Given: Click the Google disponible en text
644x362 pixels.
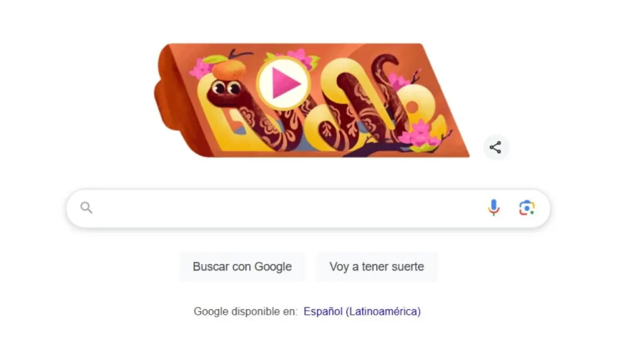Looking at the screenshot, I should (x=246, y=312).
